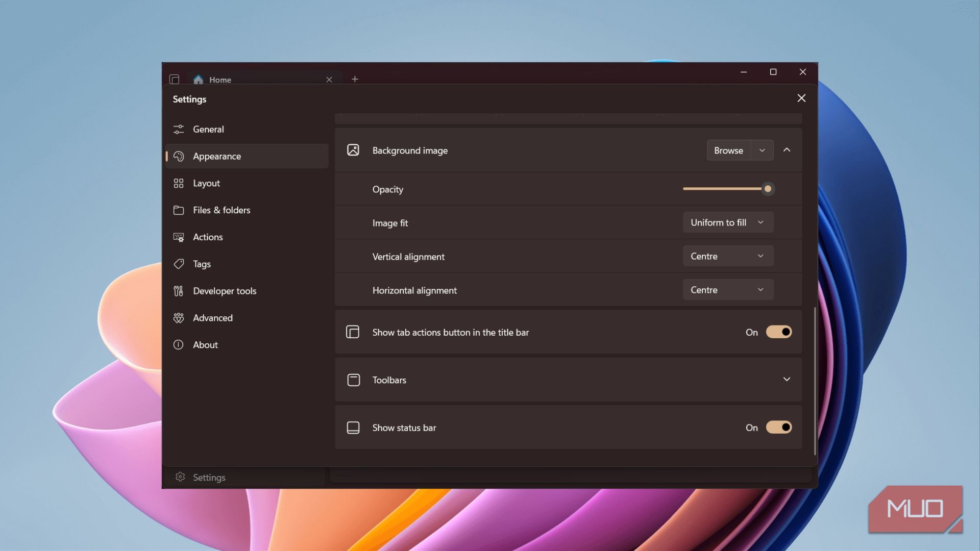Click the tab actions row icon
The width and height of the screenshot is (980, 551).
[353, 332]
